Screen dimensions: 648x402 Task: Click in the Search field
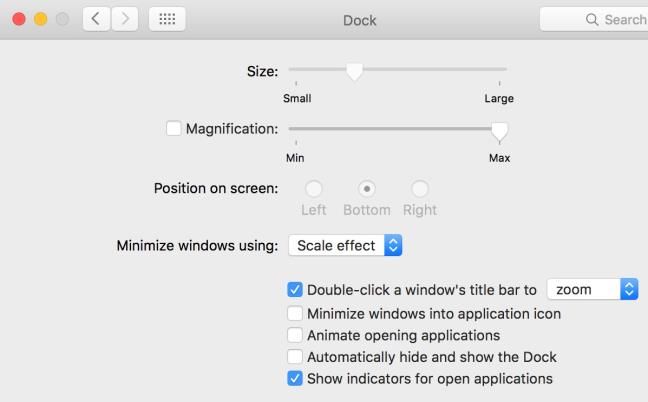[594, 19]
